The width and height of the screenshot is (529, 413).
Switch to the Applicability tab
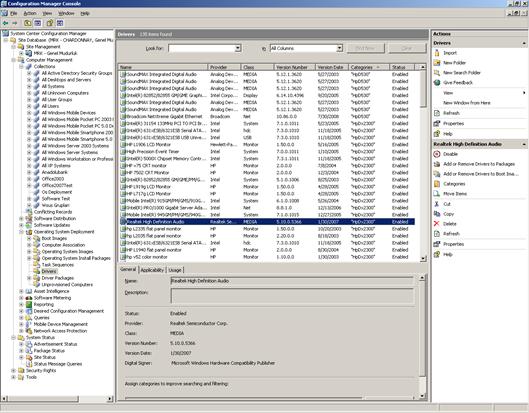tap(152, 270)
